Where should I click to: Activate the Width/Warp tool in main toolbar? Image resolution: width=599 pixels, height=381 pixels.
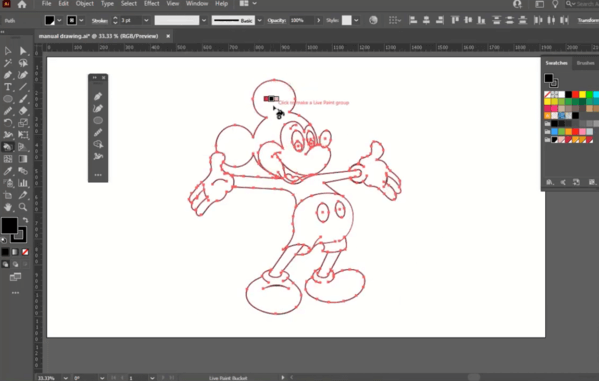pos(8,135)
